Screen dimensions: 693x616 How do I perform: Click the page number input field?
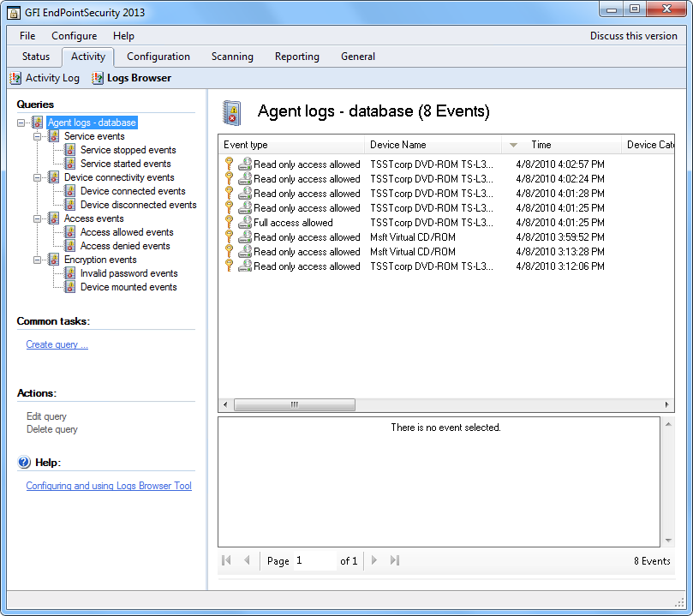coord(313,560)
